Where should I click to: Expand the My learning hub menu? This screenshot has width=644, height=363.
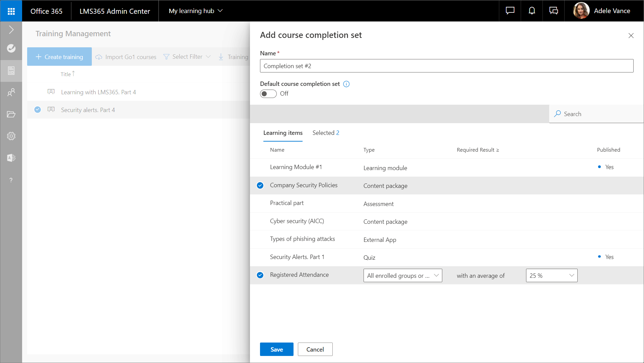pyautogui.click(x=195, y=11)
